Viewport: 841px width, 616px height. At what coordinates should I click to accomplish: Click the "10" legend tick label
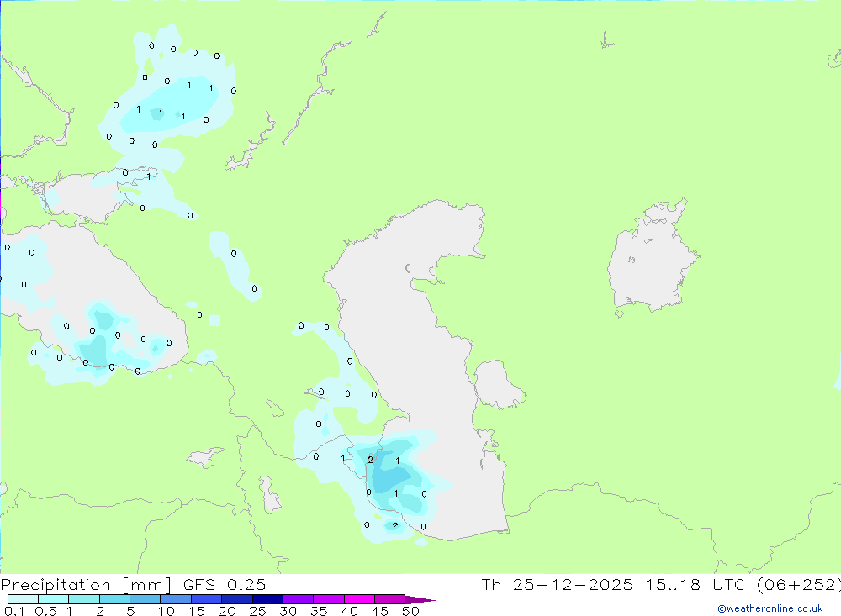pyautogui.click(x=167, y=611)
